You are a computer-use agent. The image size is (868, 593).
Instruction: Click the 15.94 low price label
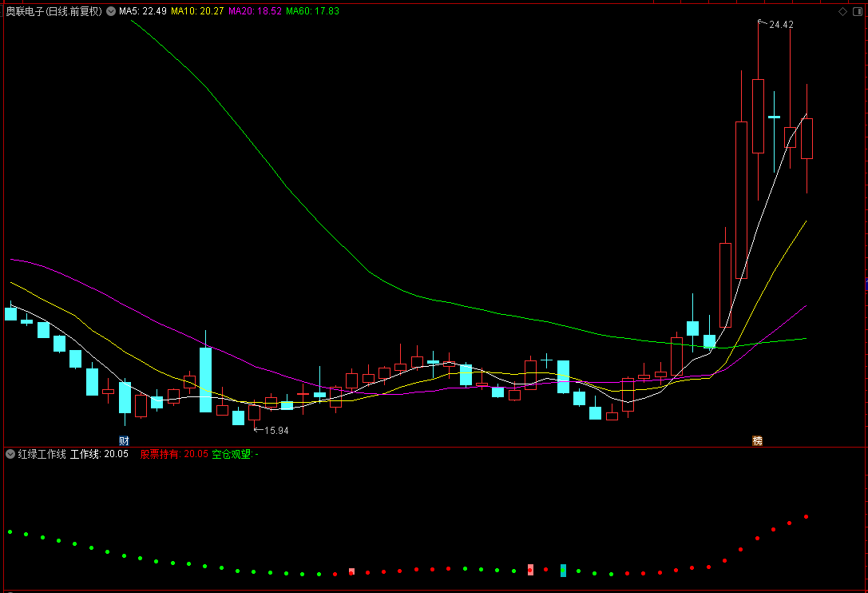point(276,431)
